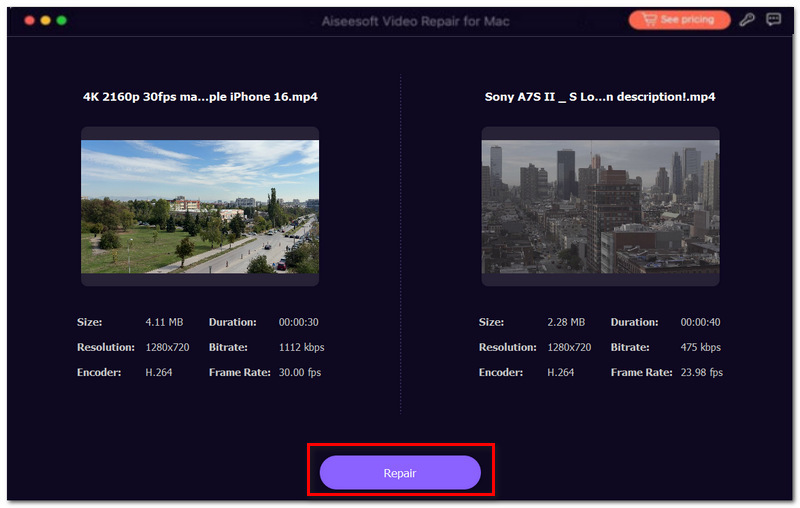Click the 2.28 MB size value
Image resolution: width=800 pixels, height=508 pixels.
point(566,322)
